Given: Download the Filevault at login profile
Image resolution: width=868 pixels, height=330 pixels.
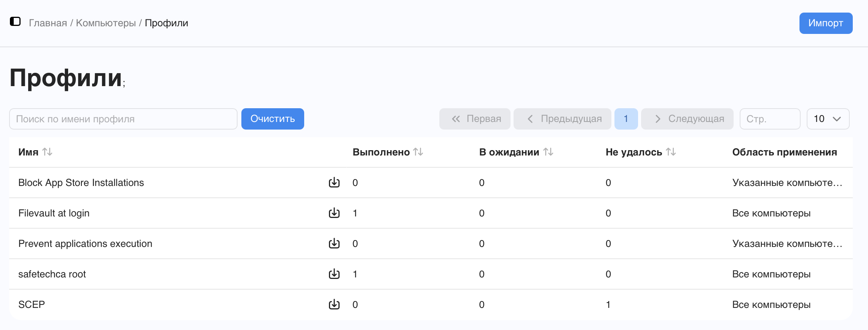Looking at the screenshot, I should click(x=334, y=213).
